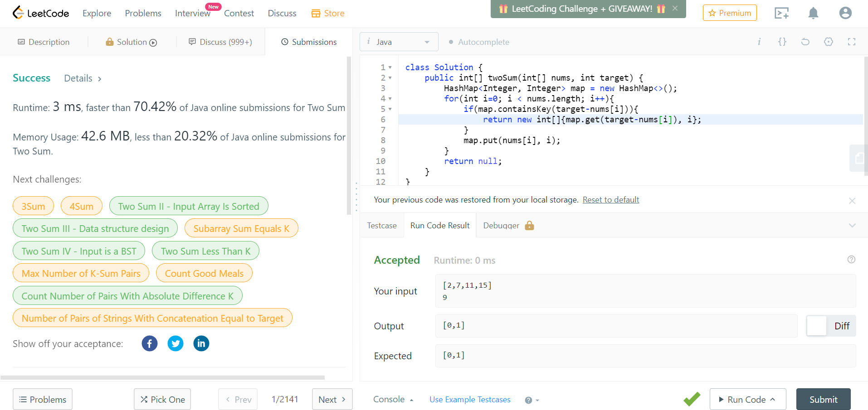Open Run Code options
Image resolution: width=868 pixels, height=410 pixels.
747,399
